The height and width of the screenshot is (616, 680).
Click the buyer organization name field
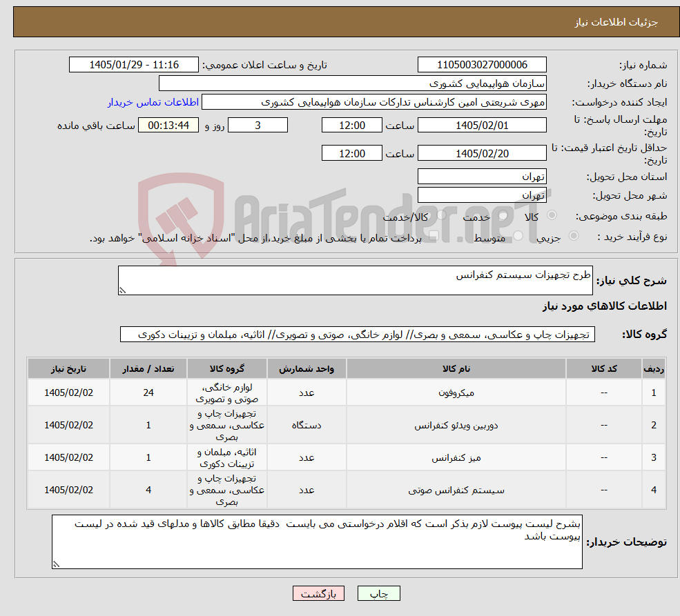353,83
